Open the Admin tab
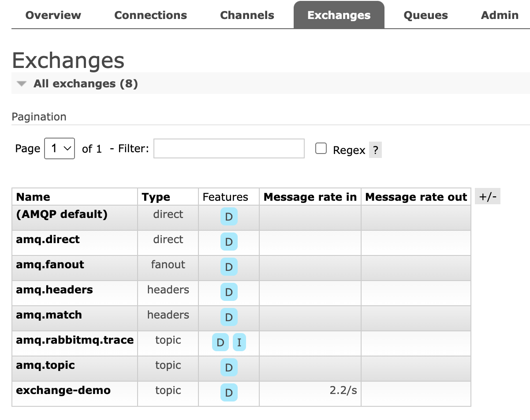 tap(499, 15)
